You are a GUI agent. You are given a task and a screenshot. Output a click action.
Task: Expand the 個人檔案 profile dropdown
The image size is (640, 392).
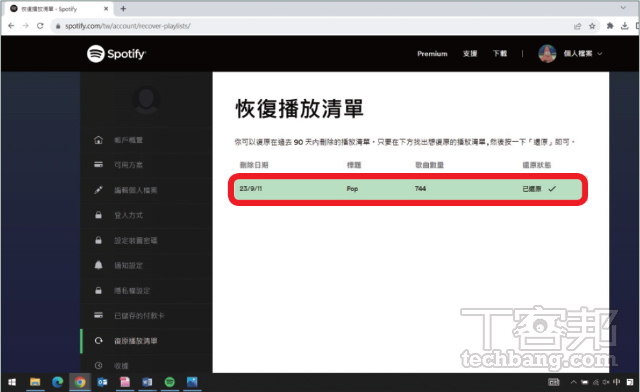click(582, 53)
